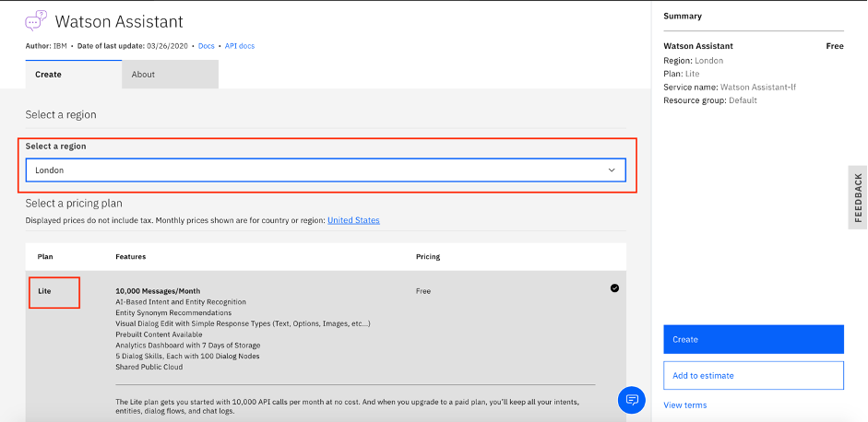The image size is (868, 422).
Task: Open the London region combo box
Action: pyautogui.click(x=326, y=170)
